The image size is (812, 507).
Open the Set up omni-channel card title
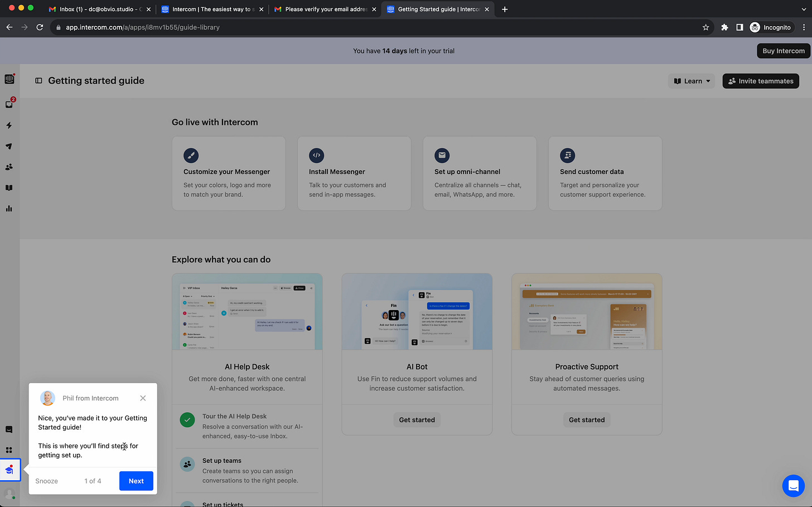[467, 172]
